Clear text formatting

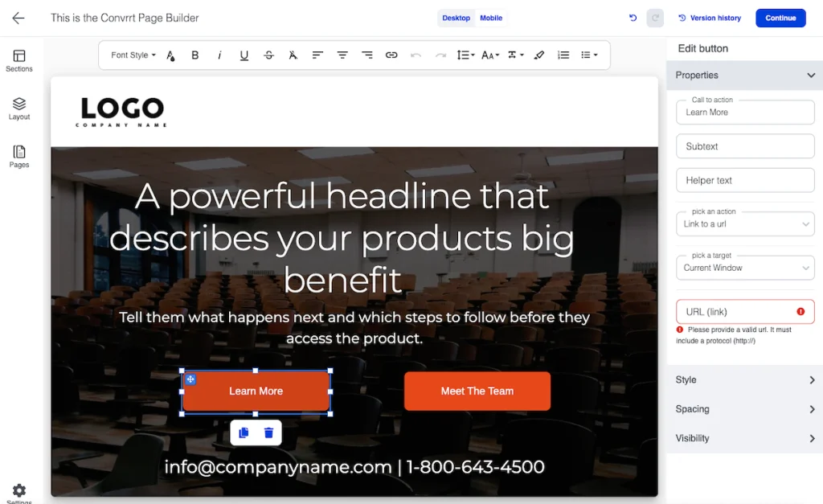pos(293,55)
